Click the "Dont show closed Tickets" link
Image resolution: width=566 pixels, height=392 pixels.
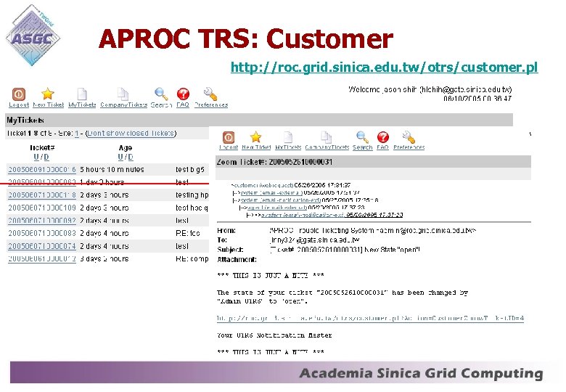pyautogui.click(x=131, y=133)
